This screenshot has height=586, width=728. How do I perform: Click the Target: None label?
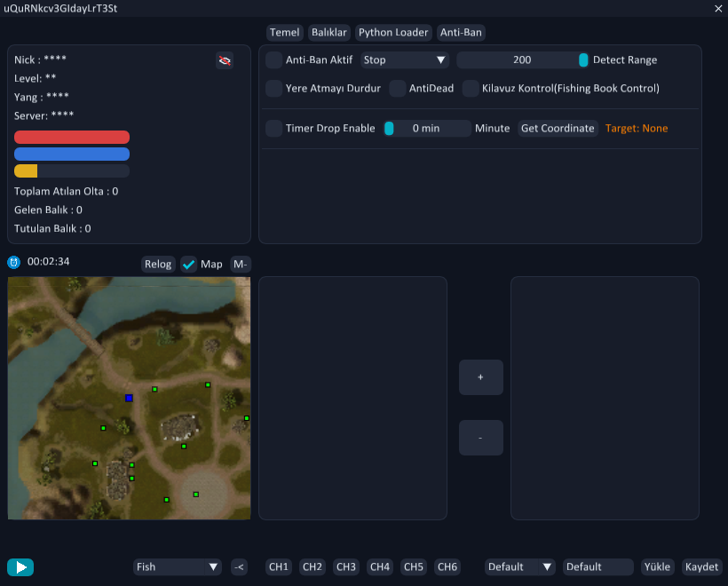(637, 128)
